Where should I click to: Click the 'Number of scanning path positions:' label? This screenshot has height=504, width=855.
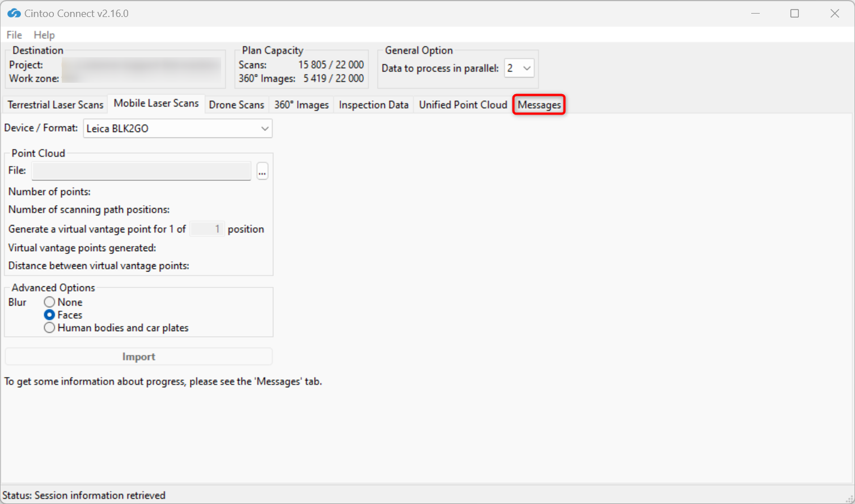point(89,209)
